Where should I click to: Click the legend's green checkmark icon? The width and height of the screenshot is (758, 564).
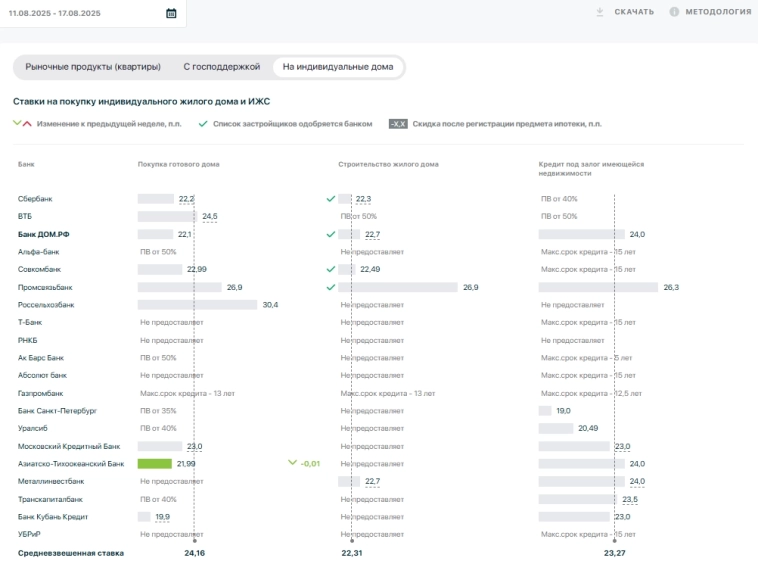click(x=203, y=124)
